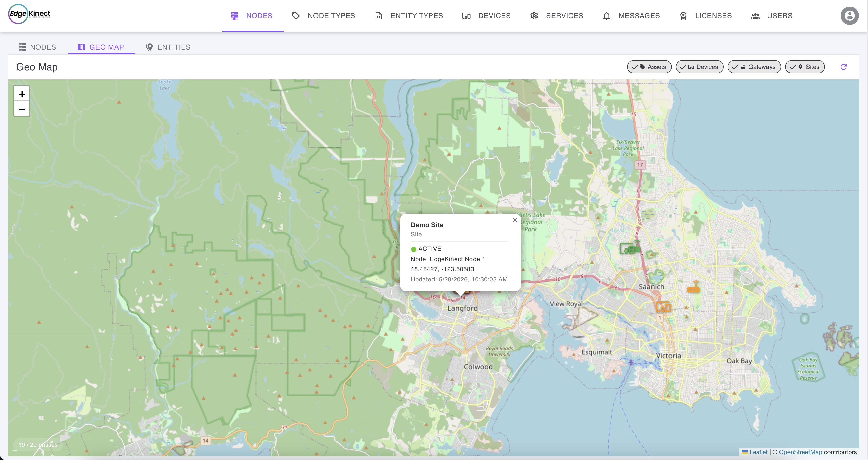Viewport: 868px width, 460px height.
Task: Open the user account avatar menu
Action: coord(849,15)
